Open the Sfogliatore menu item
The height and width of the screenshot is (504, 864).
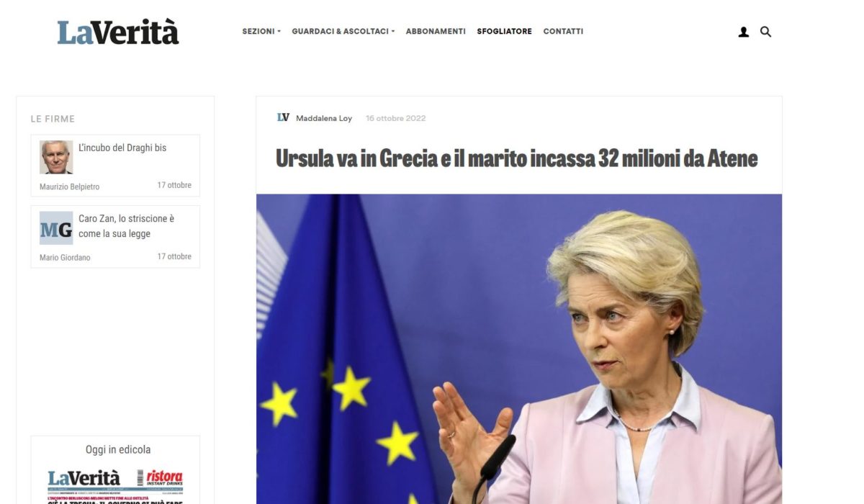pyautogui.click(x=504, y=32)
